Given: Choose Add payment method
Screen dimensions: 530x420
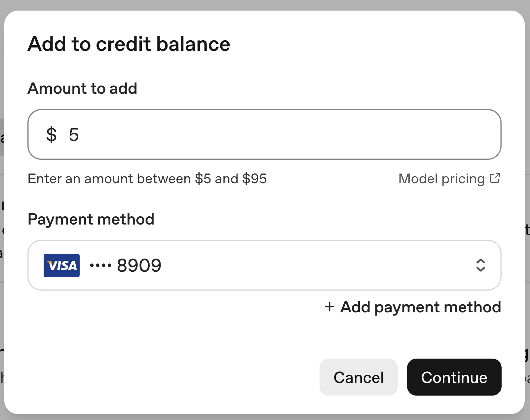Looking at the screenshot, I should click(420, 307).
